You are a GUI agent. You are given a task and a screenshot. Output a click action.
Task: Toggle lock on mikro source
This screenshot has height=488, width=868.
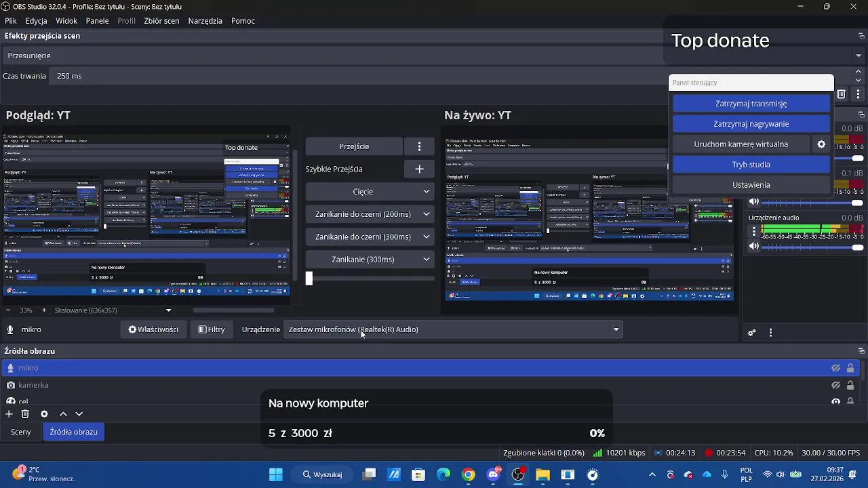pyautogui.click(x=850, y=368)
